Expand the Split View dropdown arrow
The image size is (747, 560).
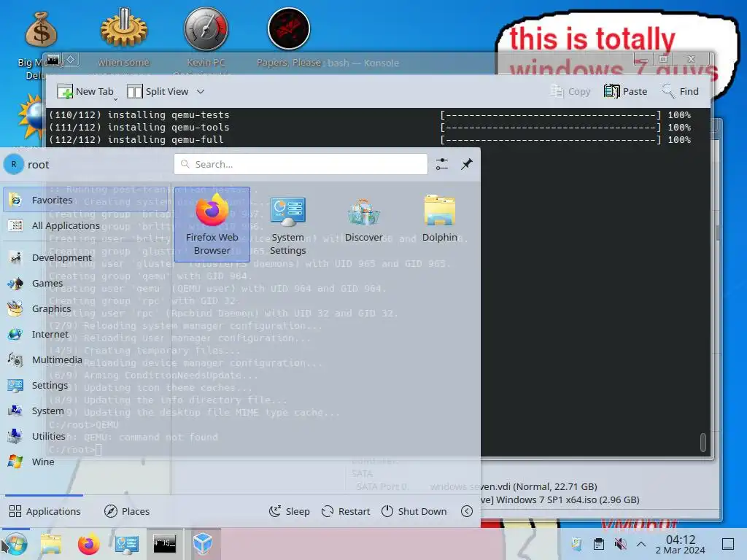pyautogui.click(x=201, y=91)
